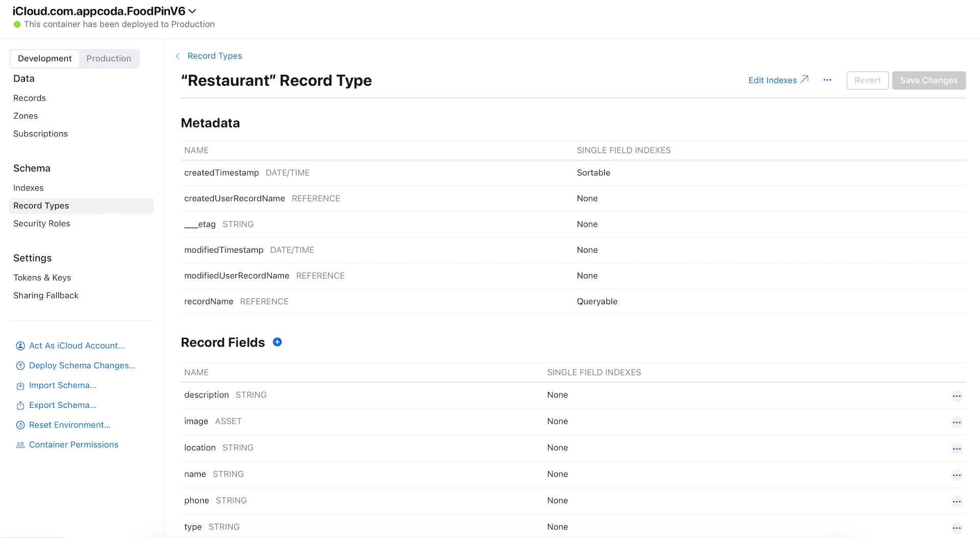The height and width of the screenshot is (538, 980).
Task: Open the phone field actions dropdown
Action: click(957, 501)
